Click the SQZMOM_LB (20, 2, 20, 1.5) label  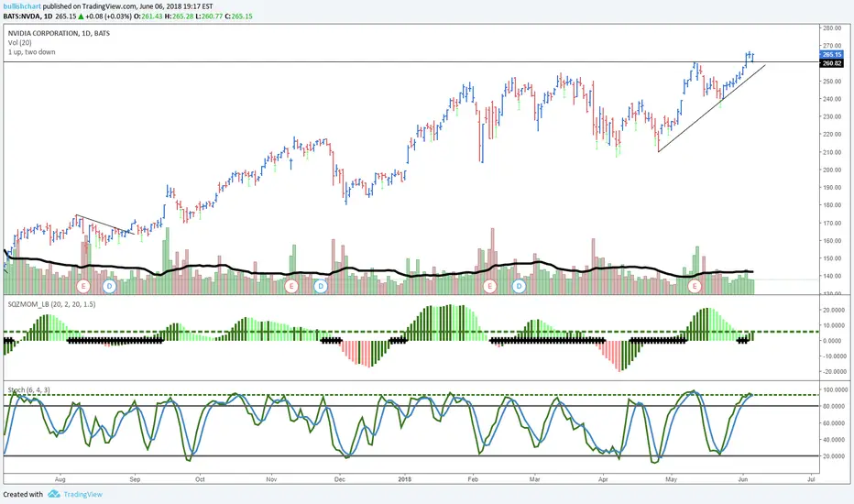point(51,304)
